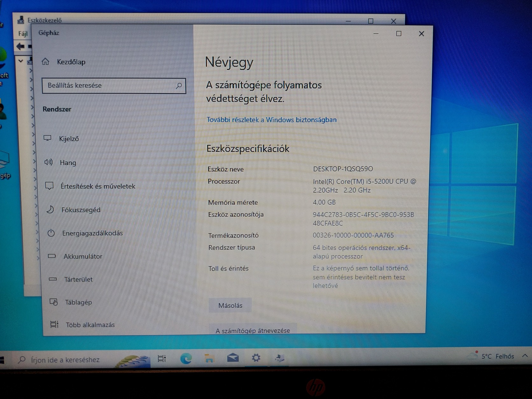Click the value 64 bites operációs rendszer
Viewport: 532px width, 399px height.
[x=362, y=252]
